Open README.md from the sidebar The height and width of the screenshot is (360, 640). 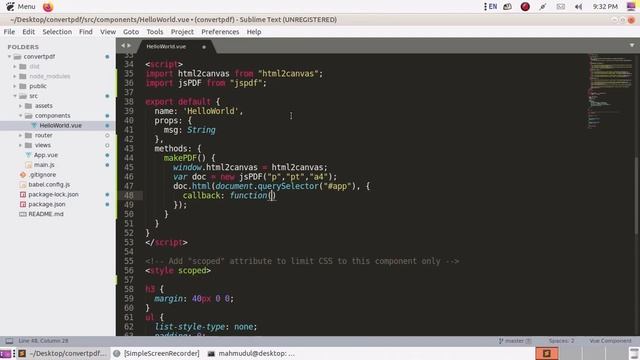coord(46,214)
